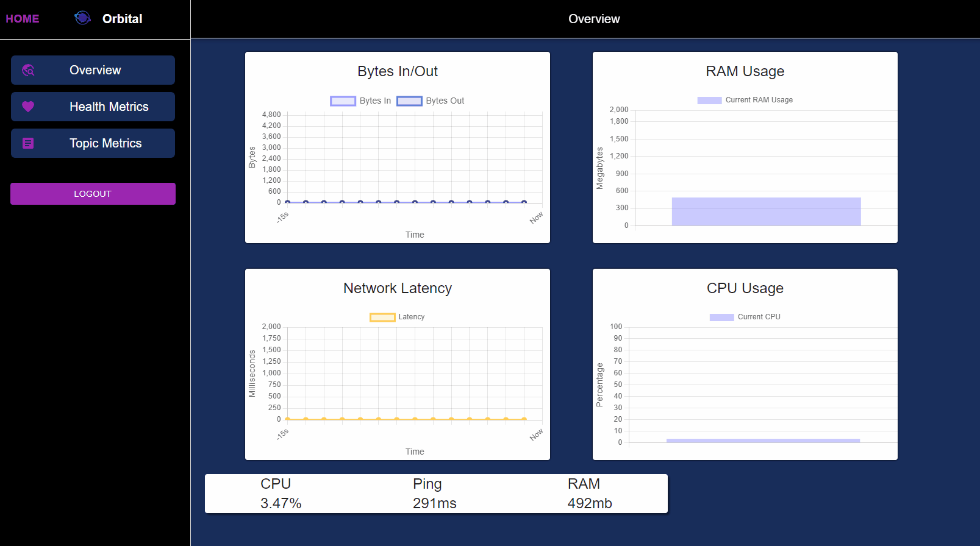Click the Bytes In legend color box
Image resolution: width=980 pixels, height=546 pixels.
[343, 101]
